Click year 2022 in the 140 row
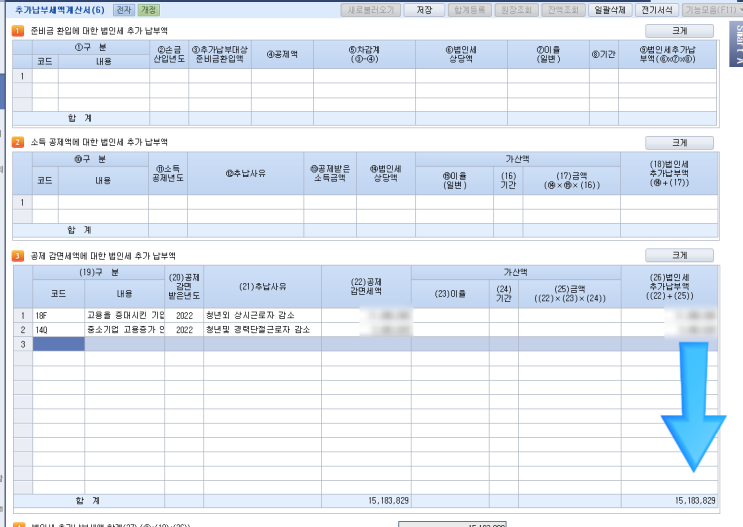 click(184, 330)
